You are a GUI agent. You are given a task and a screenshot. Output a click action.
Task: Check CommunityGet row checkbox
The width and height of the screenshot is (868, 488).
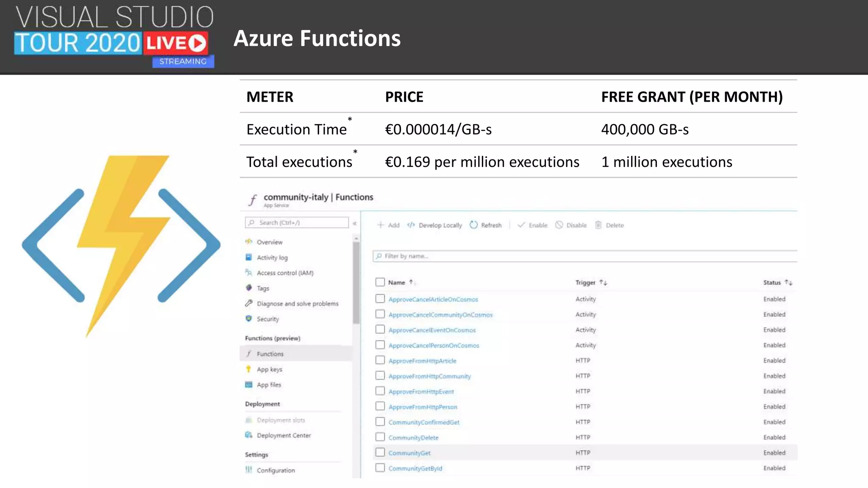380,452
